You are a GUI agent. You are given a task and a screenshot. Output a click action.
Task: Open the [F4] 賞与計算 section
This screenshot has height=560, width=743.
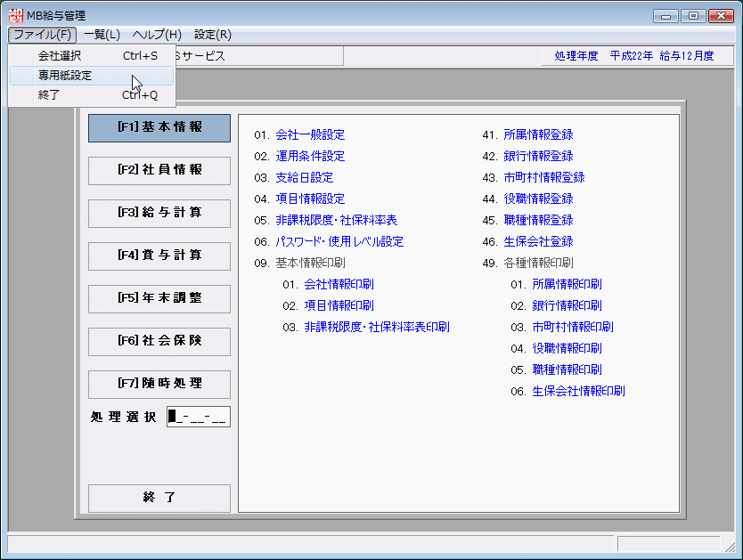coord(159,256)
